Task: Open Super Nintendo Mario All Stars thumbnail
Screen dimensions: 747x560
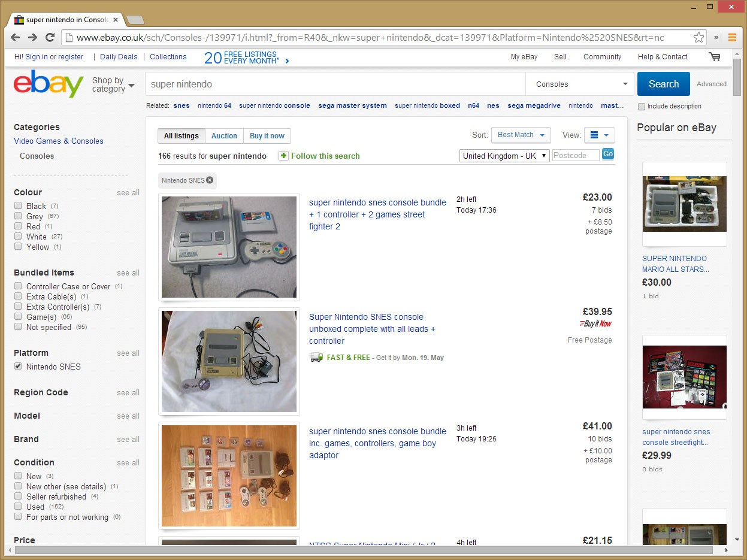Action: click(x=684, y=204)
